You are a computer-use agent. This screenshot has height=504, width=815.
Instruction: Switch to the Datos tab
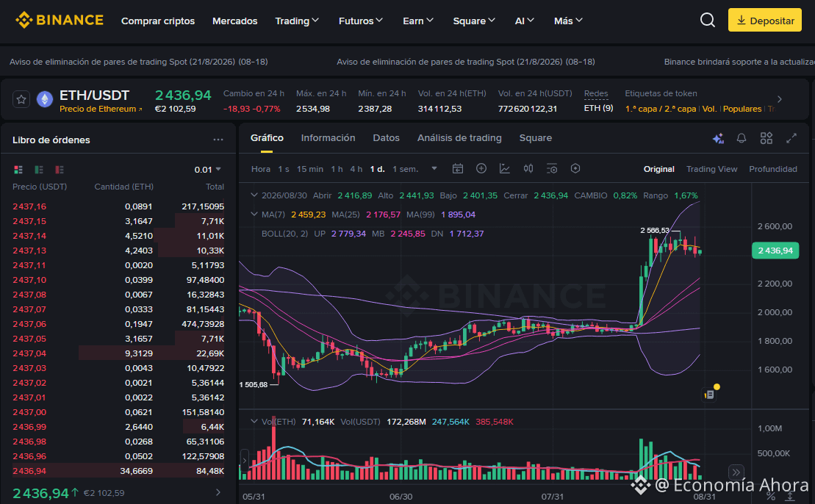tap(387, 137)
